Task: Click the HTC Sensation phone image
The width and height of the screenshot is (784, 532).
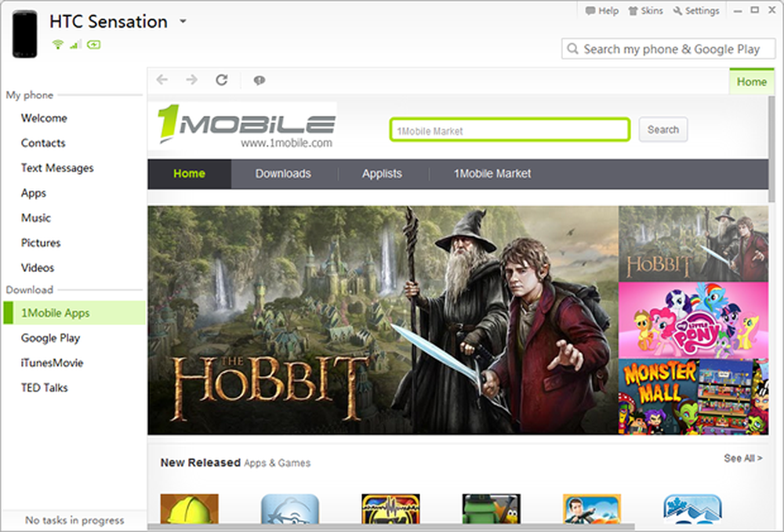Action: coord(24,34)
